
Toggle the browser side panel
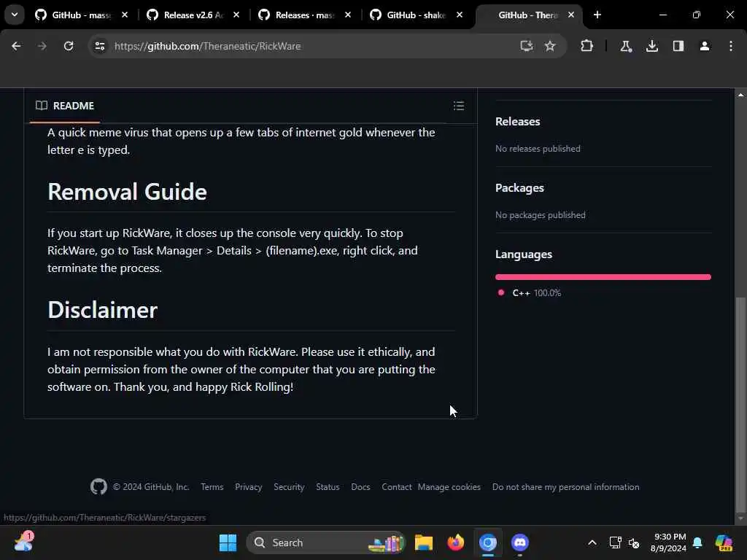point(678,46)
